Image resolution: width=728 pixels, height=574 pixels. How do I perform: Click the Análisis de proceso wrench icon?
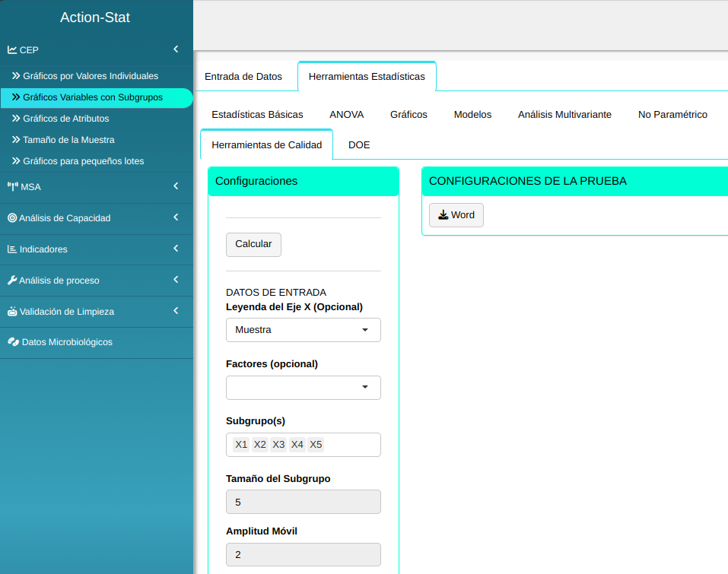click(x=12, y=281)
